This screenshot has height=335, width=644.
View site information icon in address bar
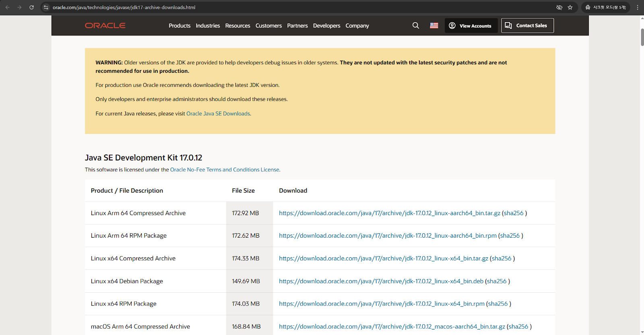(x=46, y=7)
